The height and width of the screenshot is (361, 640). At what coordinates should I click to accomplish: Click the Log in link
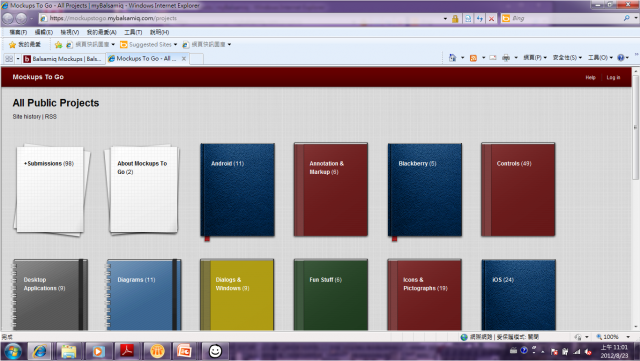point(613,78)
